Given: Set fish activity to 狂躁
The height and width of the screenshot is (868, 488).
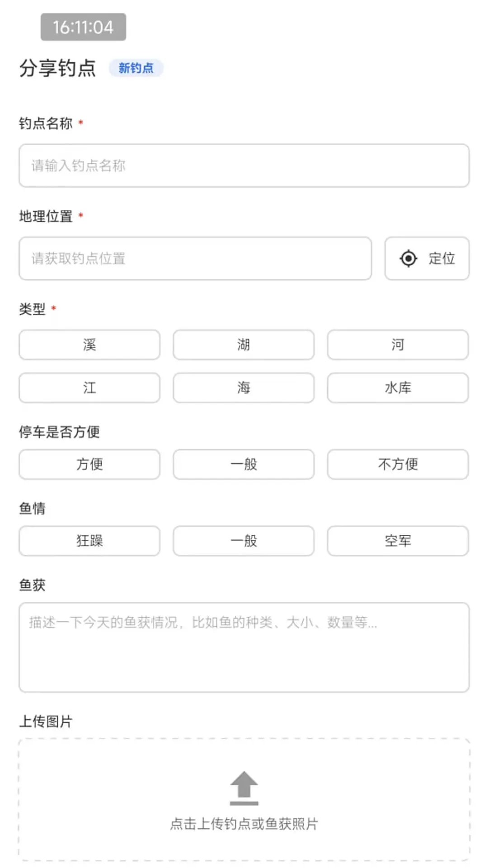Looking at the screenshot, I should (89, 541).
